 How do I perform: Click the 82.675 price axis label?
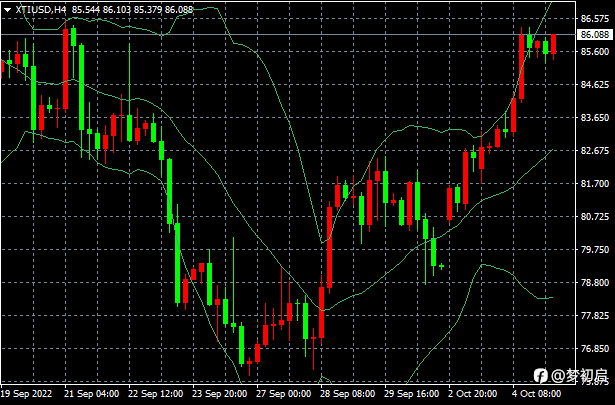tap(595, 151)
